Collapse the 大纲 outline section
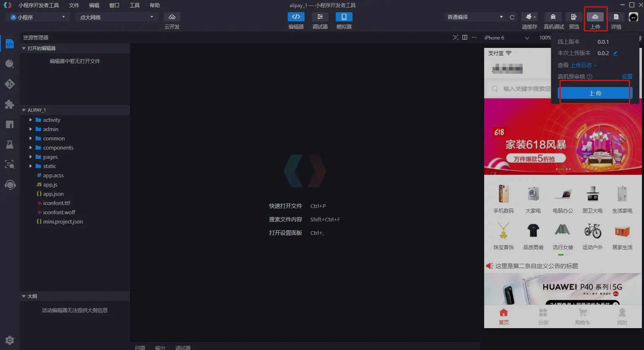644x350 pixels. pos(75,296)
